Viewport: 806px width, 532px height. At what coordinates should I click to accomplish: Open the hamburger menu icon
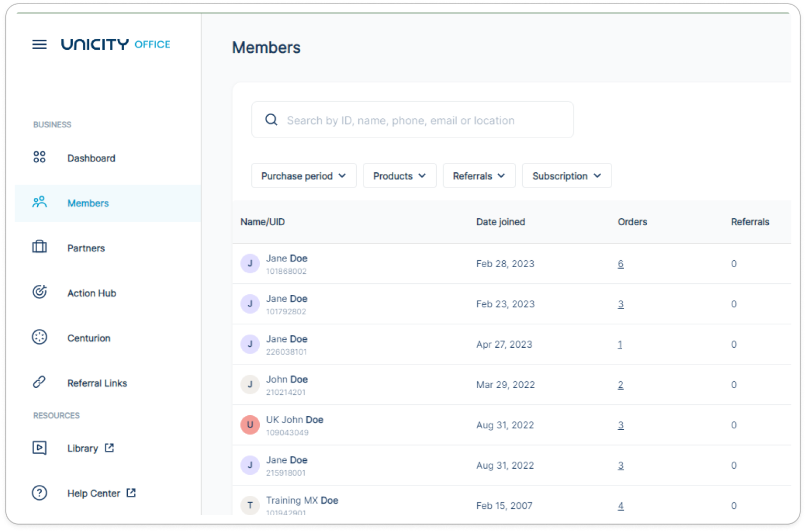coord(39,45)
